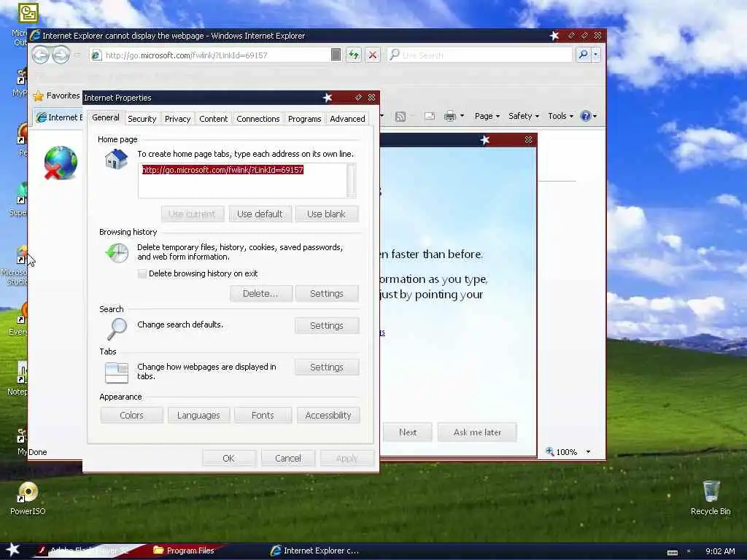Click the Accessibility button
This screenshot has width=747, height=560.
point(328,415)
